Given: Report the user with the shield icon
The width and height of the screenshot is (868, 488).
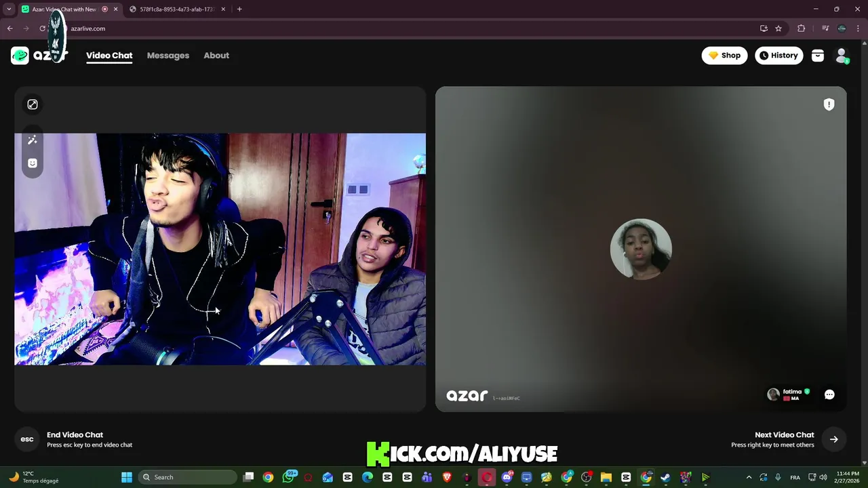Looking at the screenshot, I should click(829, 104).
